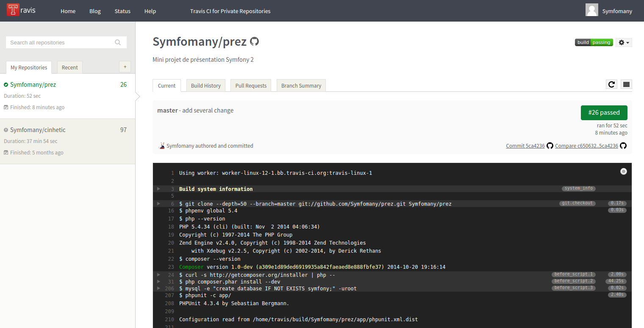Screen dimensions: 644x328
Task: Click the build passing status badge
Action: pyautogui.click(x=594, y=42)
